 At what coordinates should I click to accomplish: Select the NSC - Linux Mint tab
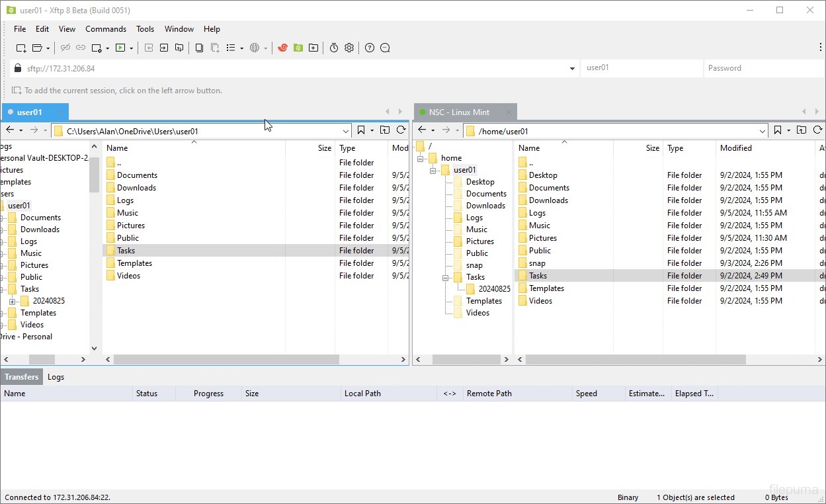tap(459, 112)
